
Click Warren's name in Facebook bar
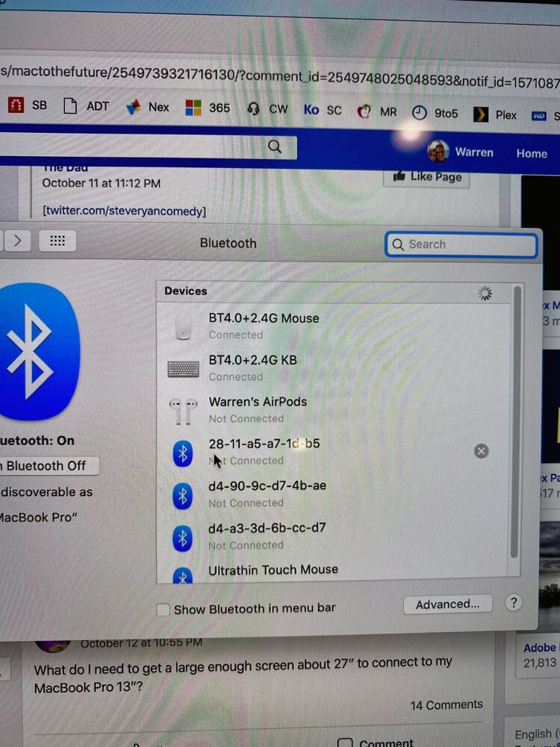[474, 152]
